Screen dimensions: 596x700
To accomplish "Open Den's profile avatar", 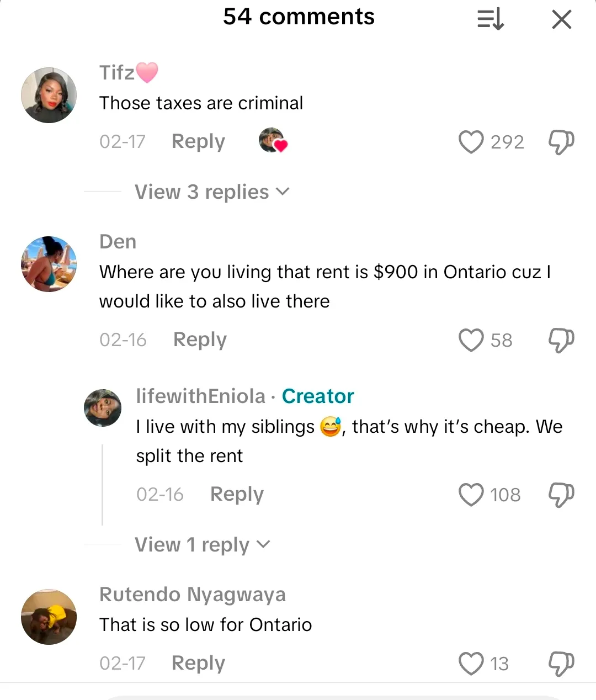I will tap(49, 264).
